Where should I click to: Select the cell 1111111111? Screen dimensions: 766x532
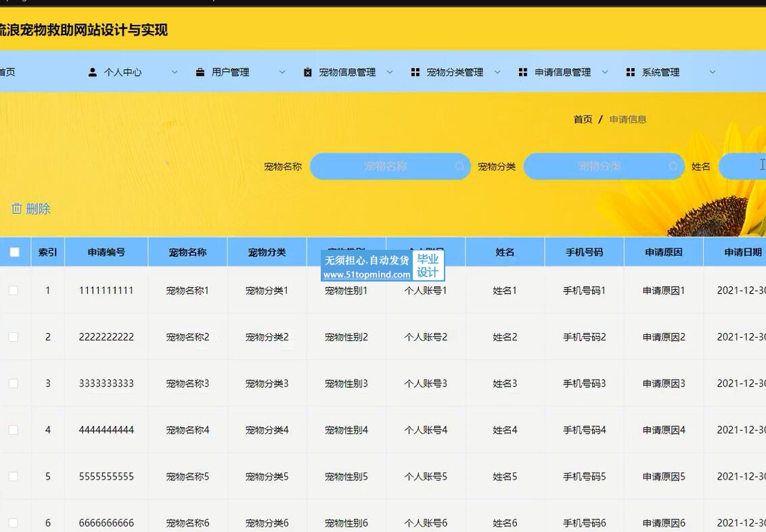click(x=106, y=290)
